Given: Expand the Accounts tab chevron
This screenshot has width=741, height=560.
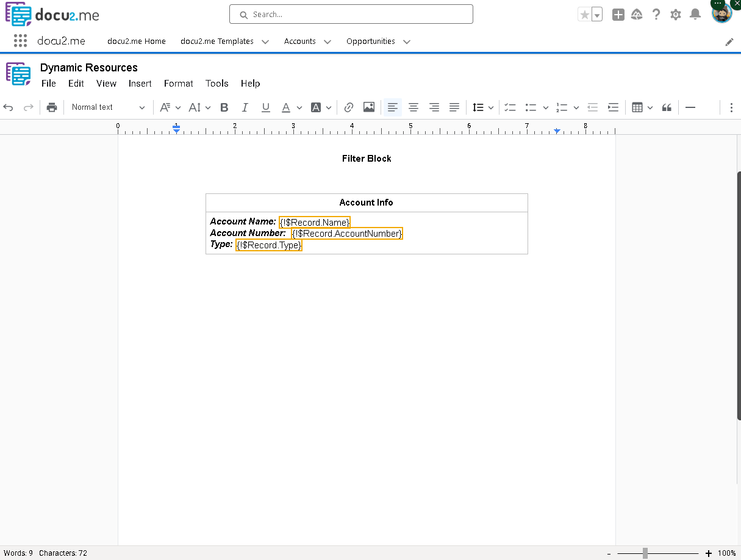Looking at the screenshot, I should (328, 41).
